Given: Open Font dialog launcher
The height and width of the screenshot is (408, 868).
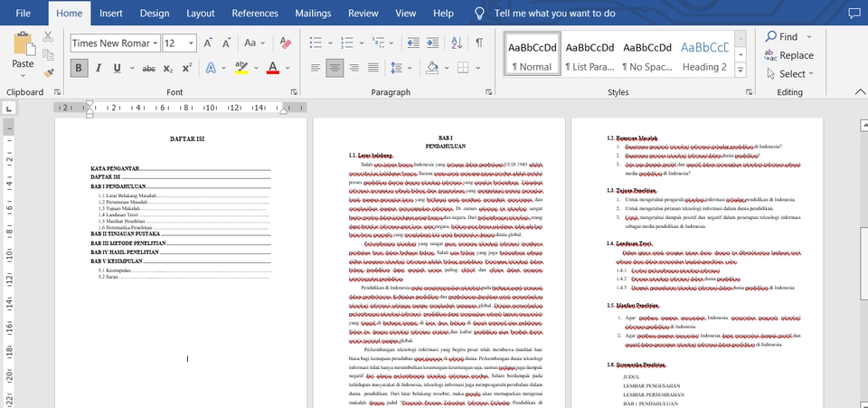Looking at the screenshot, I should (x=294, y=92).
